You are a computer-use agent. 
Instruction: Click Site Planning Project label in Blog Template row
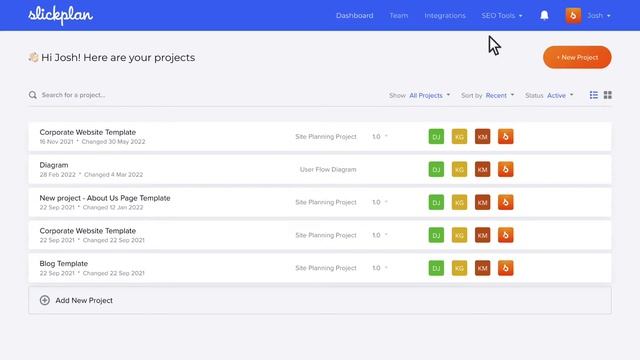pos(326,268)
